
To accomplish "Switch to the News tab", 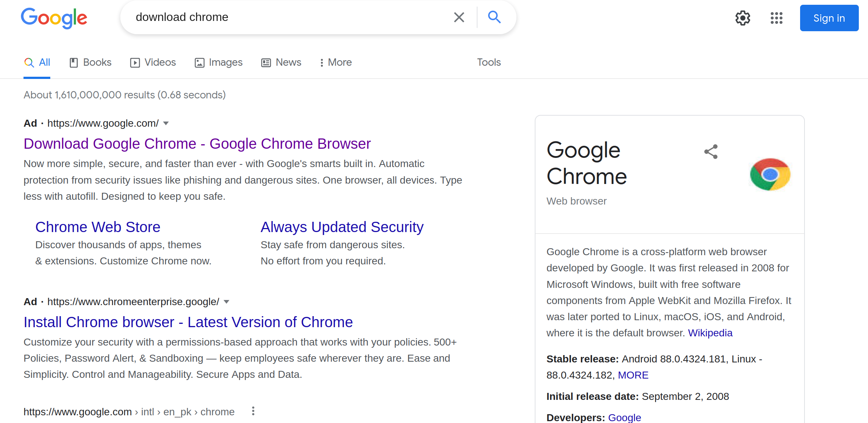I will click(x=281, y=62).
